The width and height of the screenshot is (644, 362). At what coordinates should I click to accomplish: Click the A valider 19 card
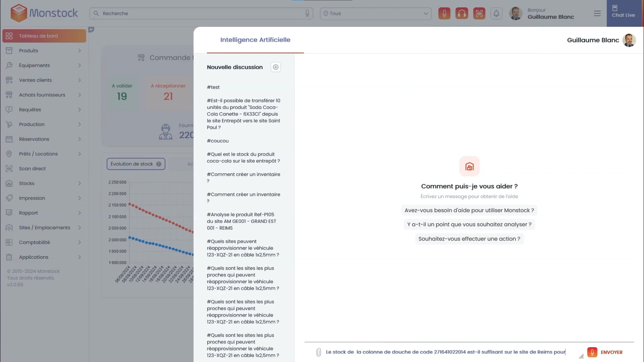[122, 93]
